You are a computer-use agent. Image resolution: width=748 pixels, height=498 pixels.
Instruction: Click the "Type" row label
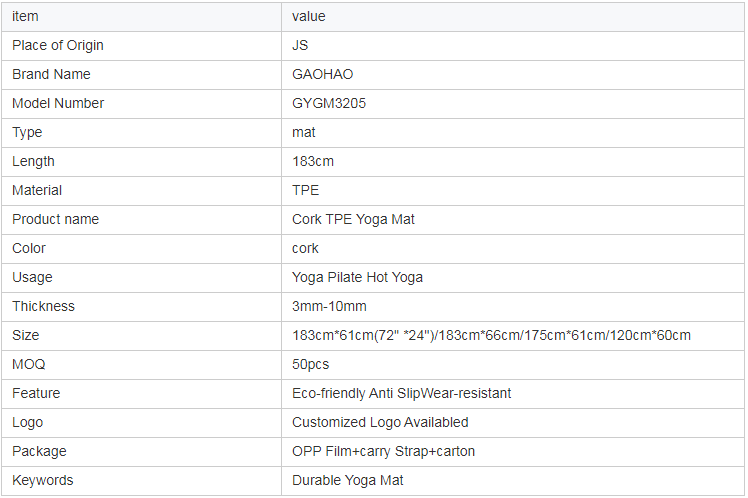pyautogui.click(x=28, y=132)
